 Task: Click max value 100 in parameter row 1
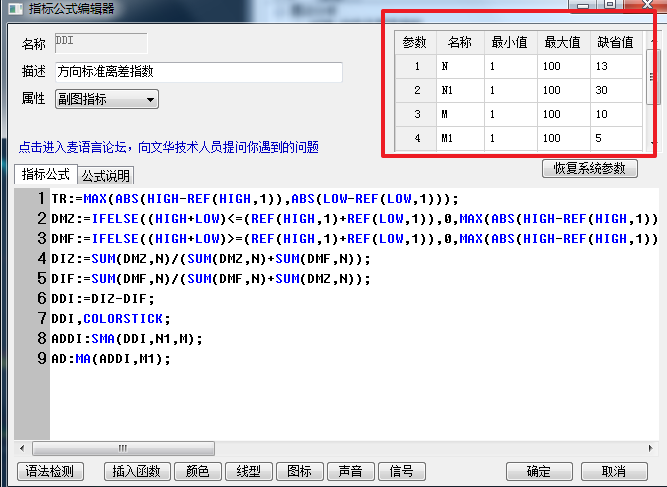(564, 66)
